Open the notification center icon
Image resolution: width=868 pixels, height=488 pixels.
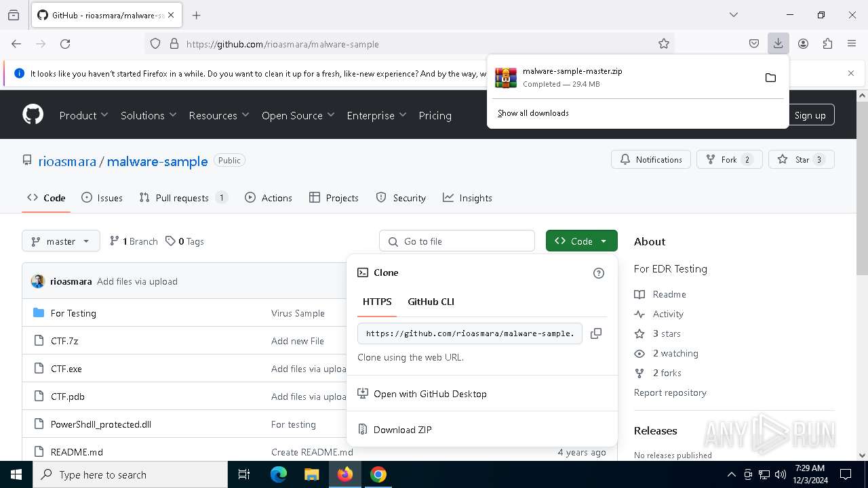click(846, 474)
